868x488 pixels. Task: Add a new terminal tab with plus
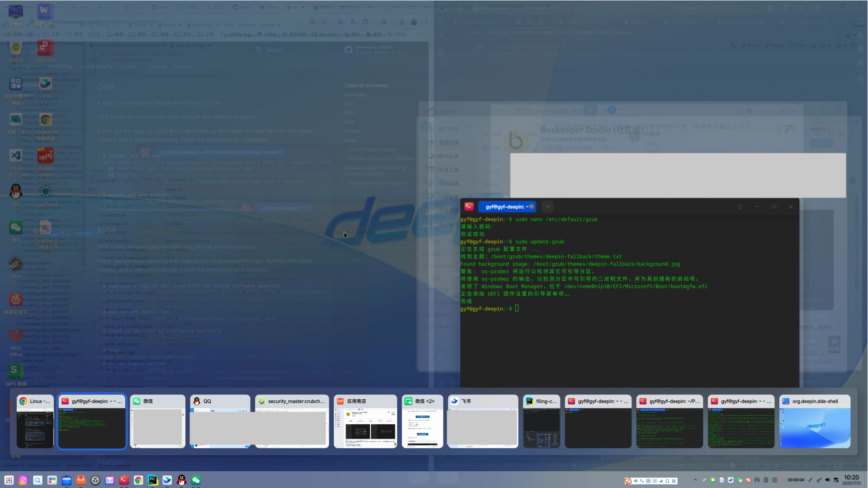(x=548, y=207)
